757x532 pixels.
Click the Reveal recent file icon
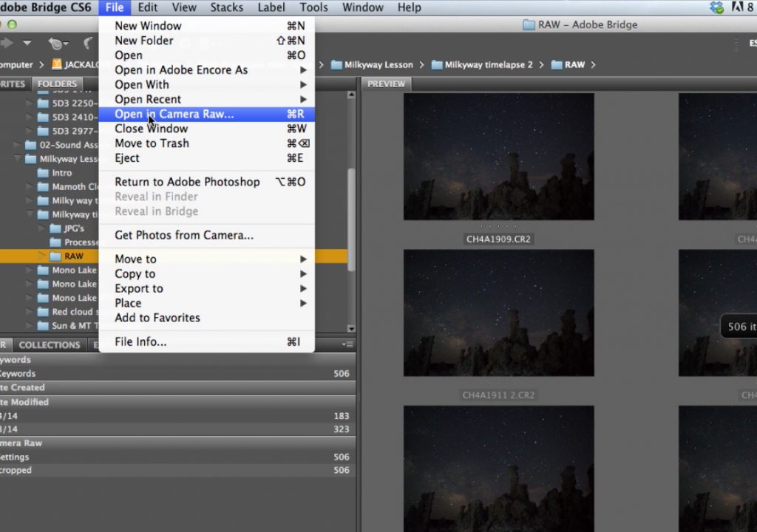(58, 44)
